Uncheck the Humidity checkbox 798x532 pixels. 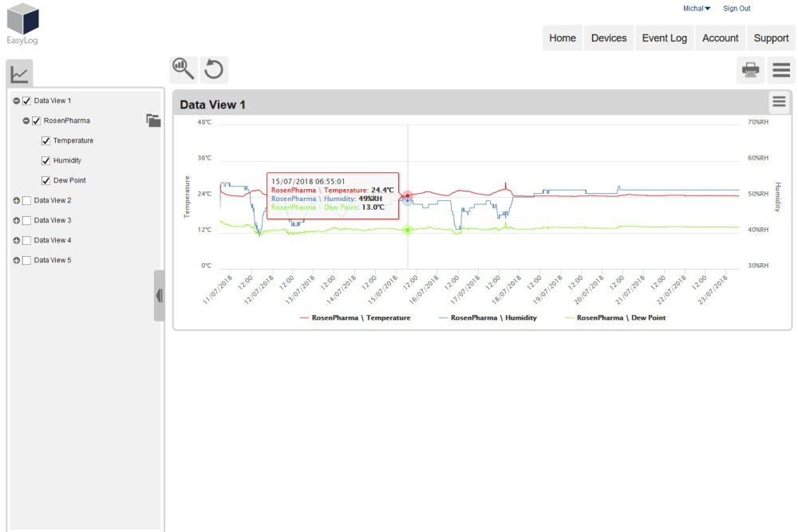[46, 160]
